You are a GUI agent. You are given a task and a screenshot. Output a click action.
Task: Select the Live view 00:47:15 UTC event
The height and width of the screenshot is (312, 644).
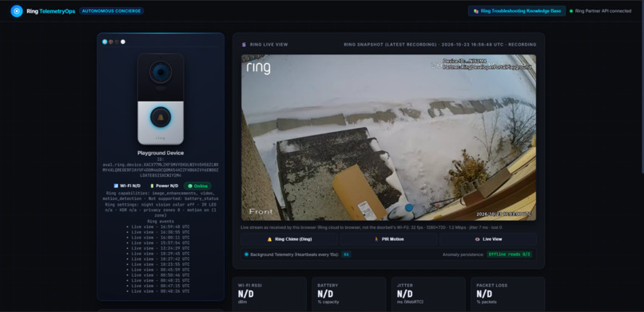[x=161, y=286]
